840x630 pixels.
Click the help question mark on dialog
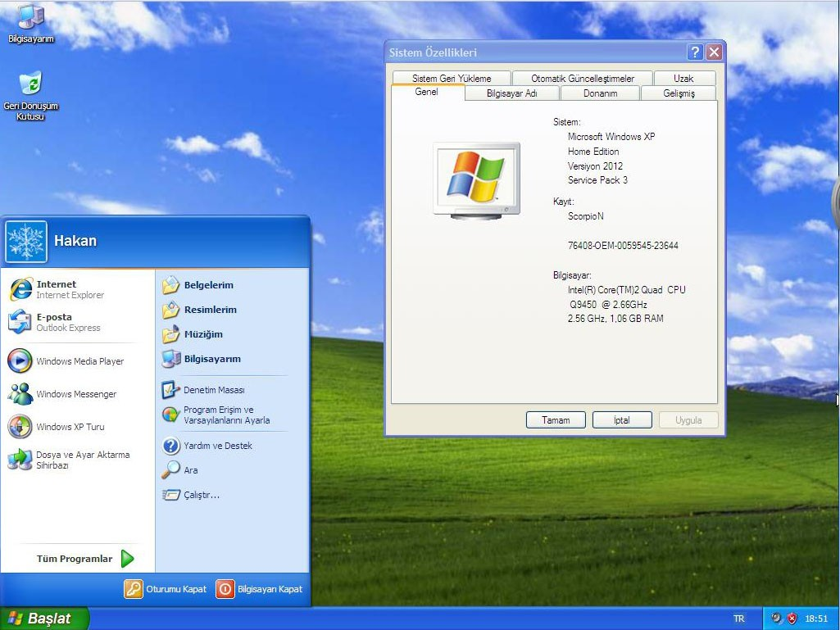(x=694, y=51)
